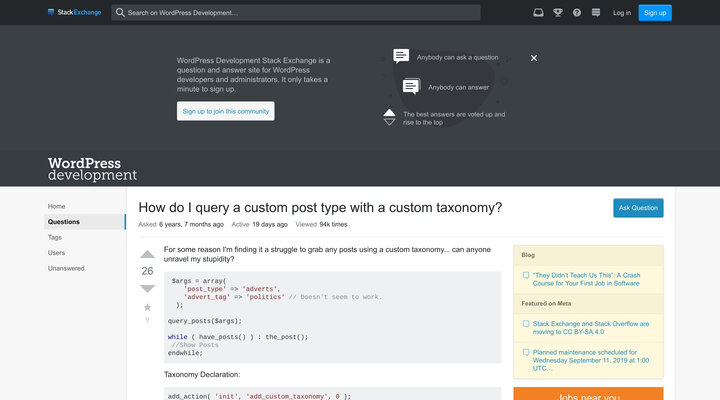Screen dimensions: 720x400
Task: Click the vote count 26
Action: pos(147,271)
